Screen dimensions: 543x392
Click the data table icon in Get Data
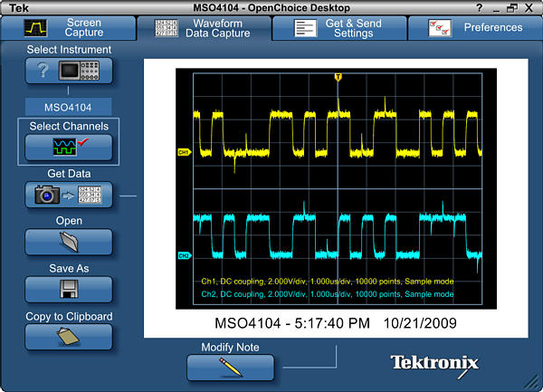(90, 195)
